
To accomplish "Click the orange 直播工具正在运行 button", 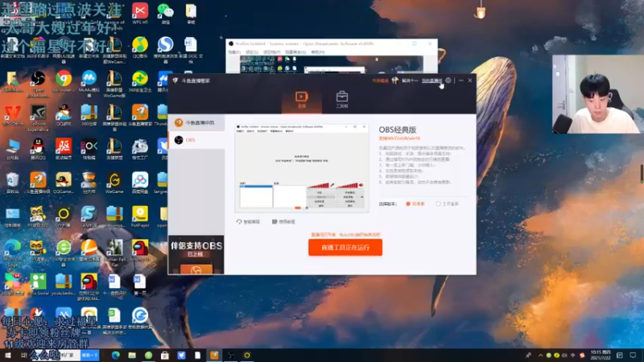I will pyautogui.click(x=345, y=248).
